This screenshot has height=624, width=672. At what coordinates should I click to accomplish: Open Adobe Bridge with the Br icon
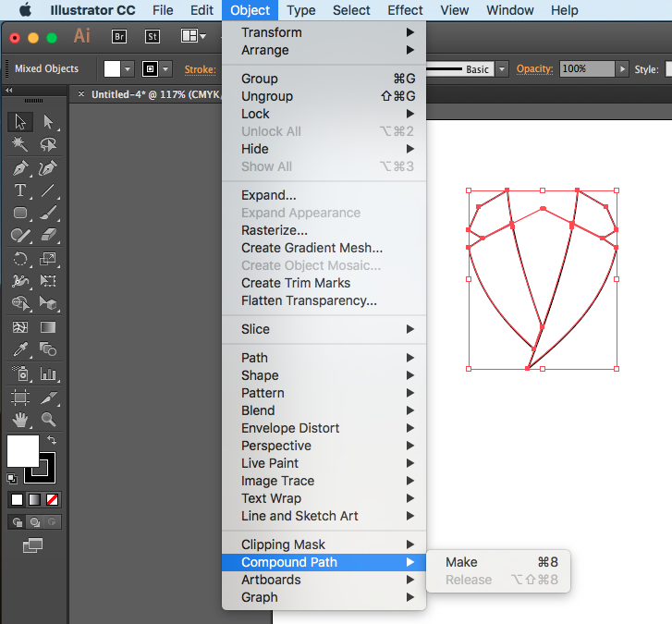[118, 36]
